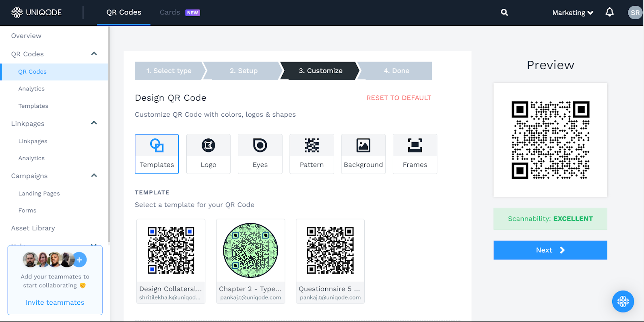Viewport: 644px width, 322px height.
Task: Select the Background design option
Action: tap(363, 154)
